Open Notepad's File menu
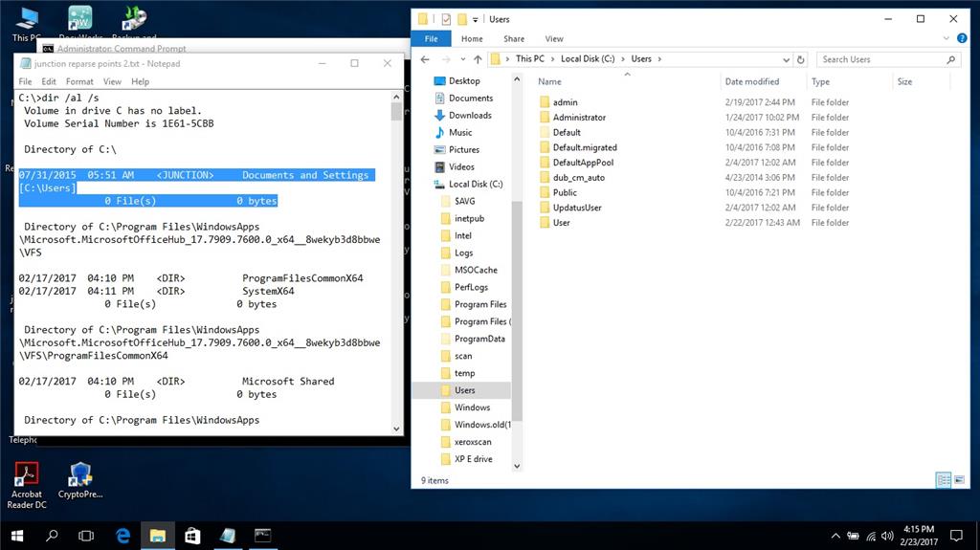The width and height of the screenshot is (980, 550). [x=25, y=81]
